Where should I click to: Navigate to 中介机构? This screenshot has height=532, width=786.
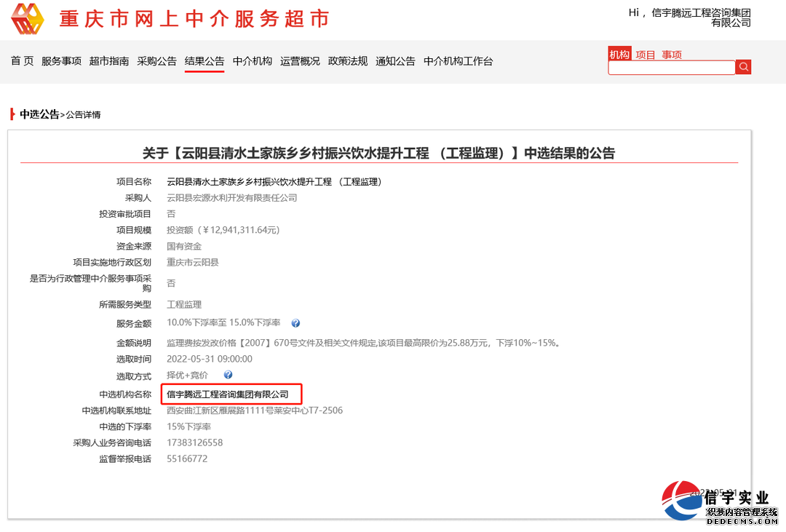click(x=252, y=62)
